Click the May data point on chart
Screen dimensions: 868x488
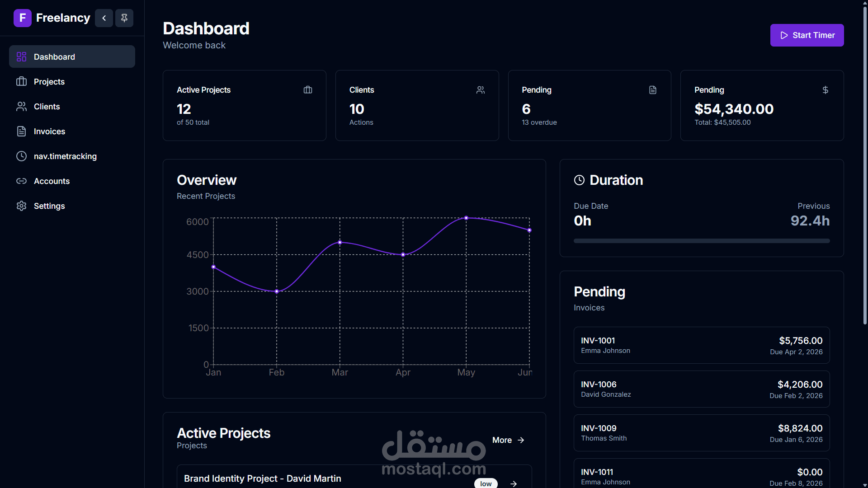click(466, 218)
